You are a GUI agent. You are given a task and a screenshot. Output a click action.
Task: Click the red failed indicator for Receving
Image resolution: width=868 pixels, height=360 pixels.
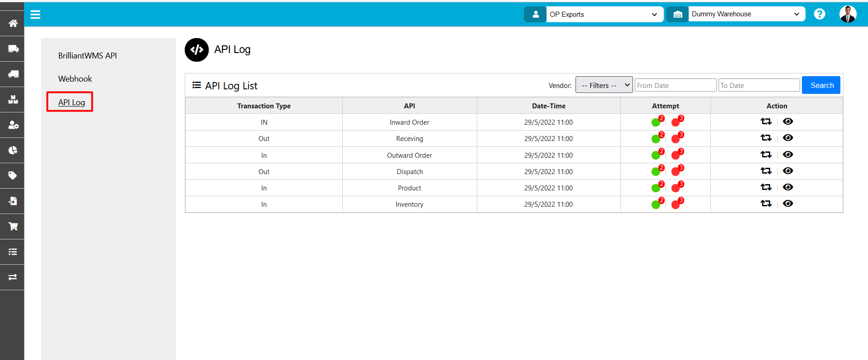tap(676, 139)
